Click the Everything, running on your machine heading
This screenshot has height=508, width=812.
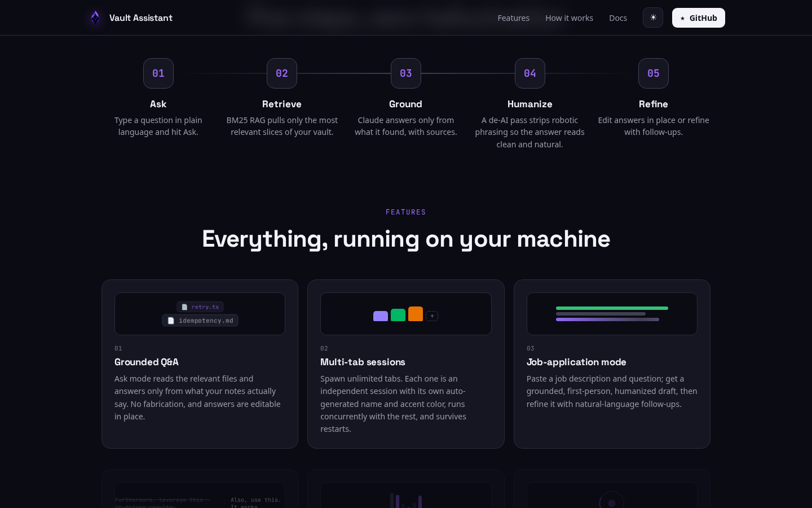[x=406, y=239]
